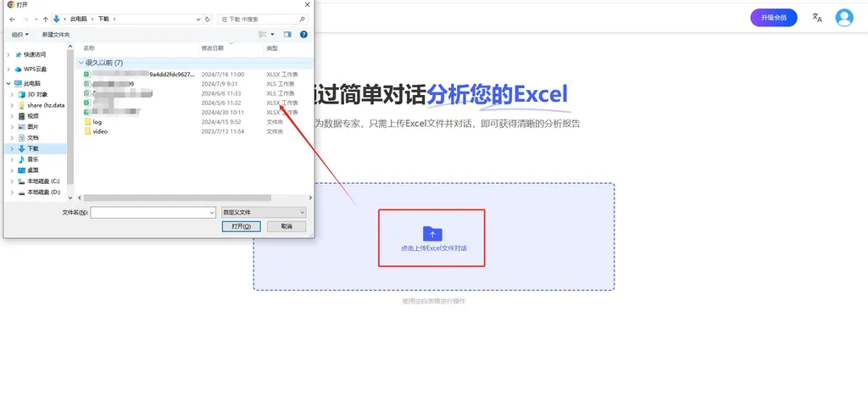Click the refresh icon beside address bar
The width and height of the screenshot is (868, 406).
(209, 19)
